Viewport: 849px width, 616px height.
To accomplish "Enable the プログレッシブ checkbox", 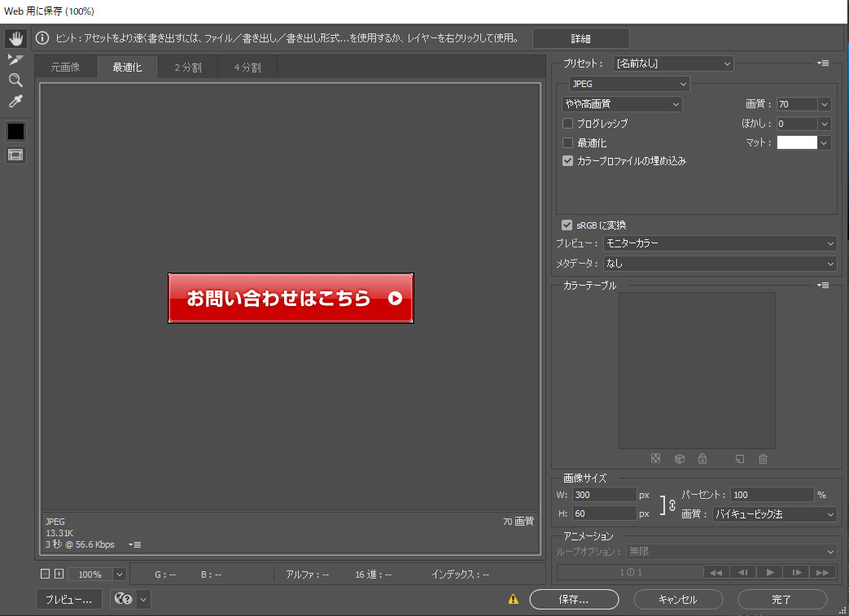I will [x=567, y=124].
